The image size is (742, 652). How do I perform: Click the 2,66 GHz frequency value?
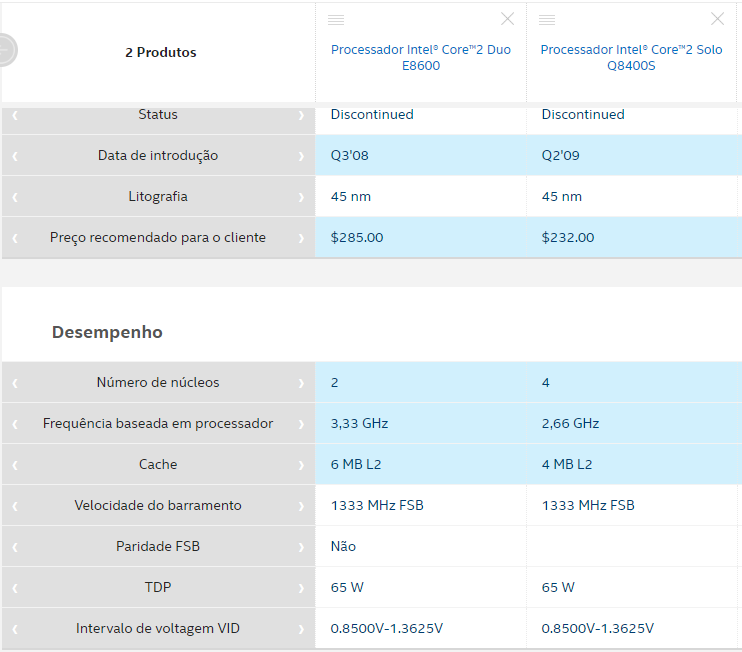tap(570, 423)
